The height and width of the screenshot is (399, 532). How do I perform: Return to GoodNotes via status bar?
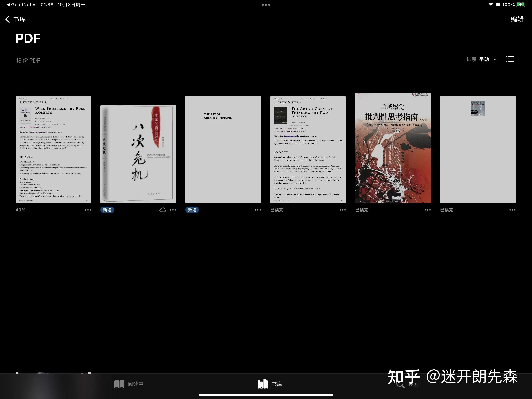21,4
